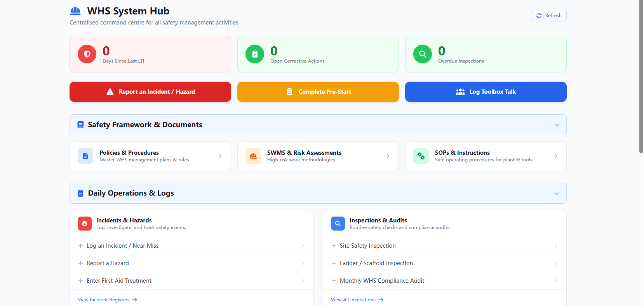The height and width of the screenshot is (306, 644).
Task: Click the arrow icon after View All Inspections
Action: [x=381, y=300]
